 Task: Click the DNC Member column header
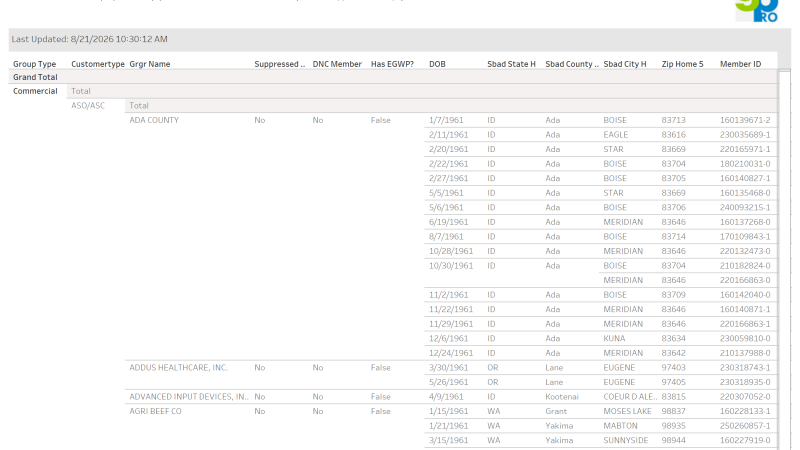tap(337, 64)
